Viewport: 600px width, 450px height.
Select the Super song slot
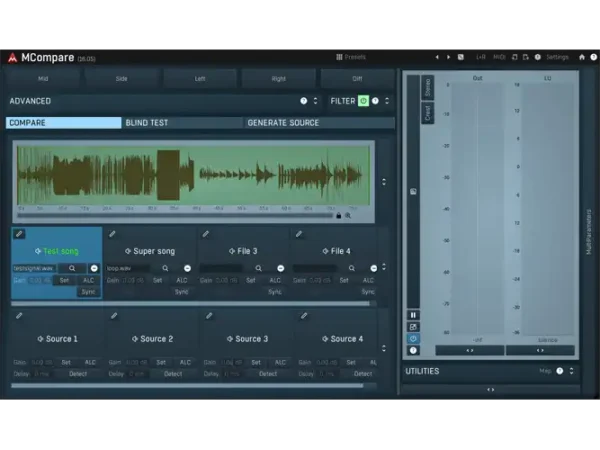[x=150, y=251]
